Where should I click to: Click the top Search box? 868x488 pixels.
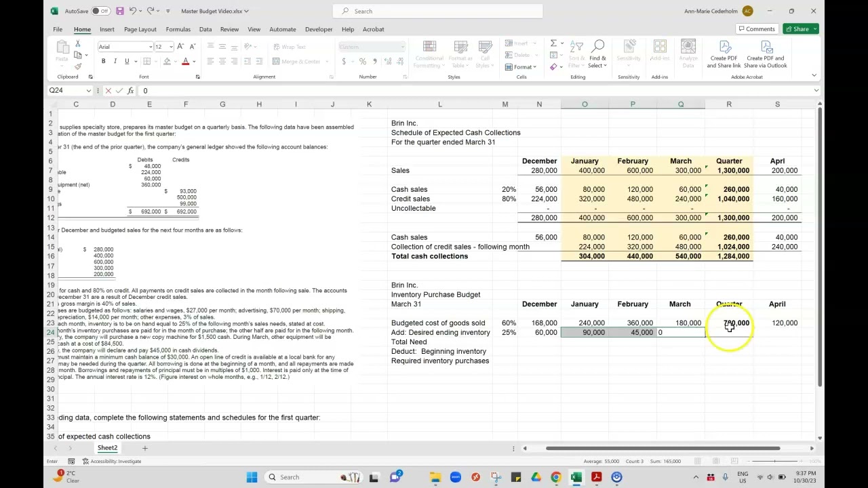click(437, 11)
